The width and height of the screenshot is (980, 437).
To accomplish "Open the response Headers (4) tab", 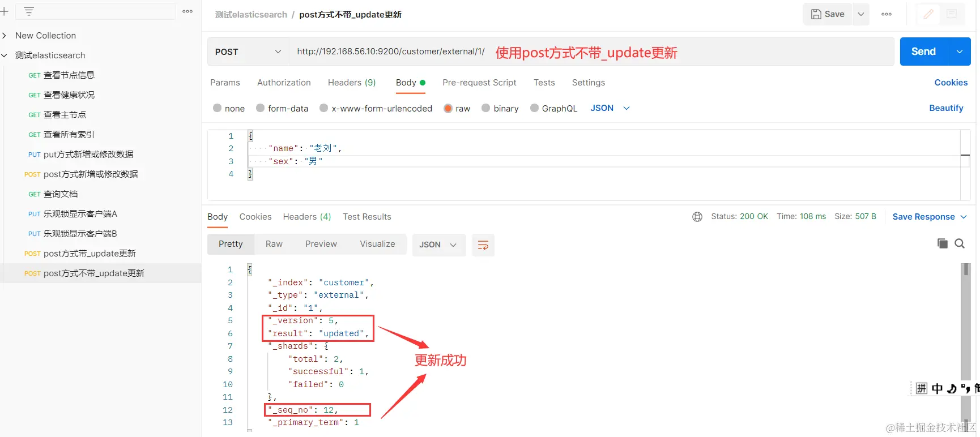I will 307,217.
